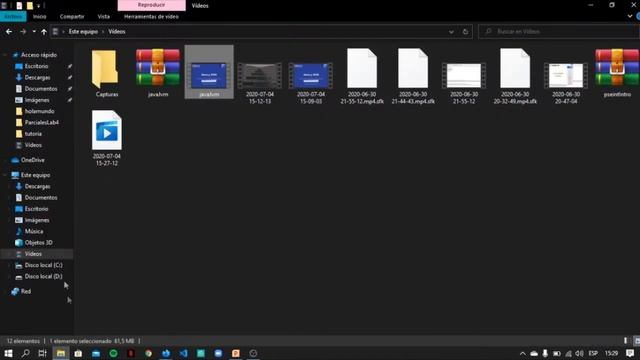Image resolution: width=640 pixels, height=360 pixels.
Task: Open Documentos under Acceso rápido
Action: coord(41,89)
